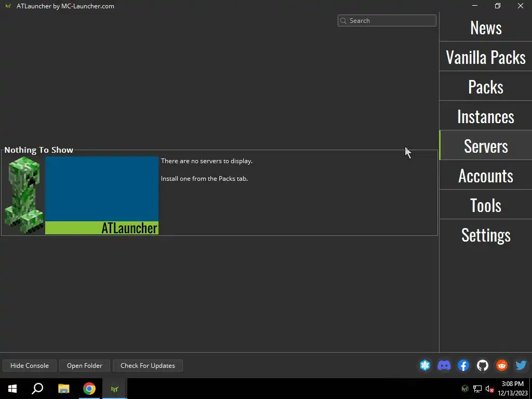Click ATLauncher icon in system tray
This screenshot has height=399, width=532.
[465, 389]
